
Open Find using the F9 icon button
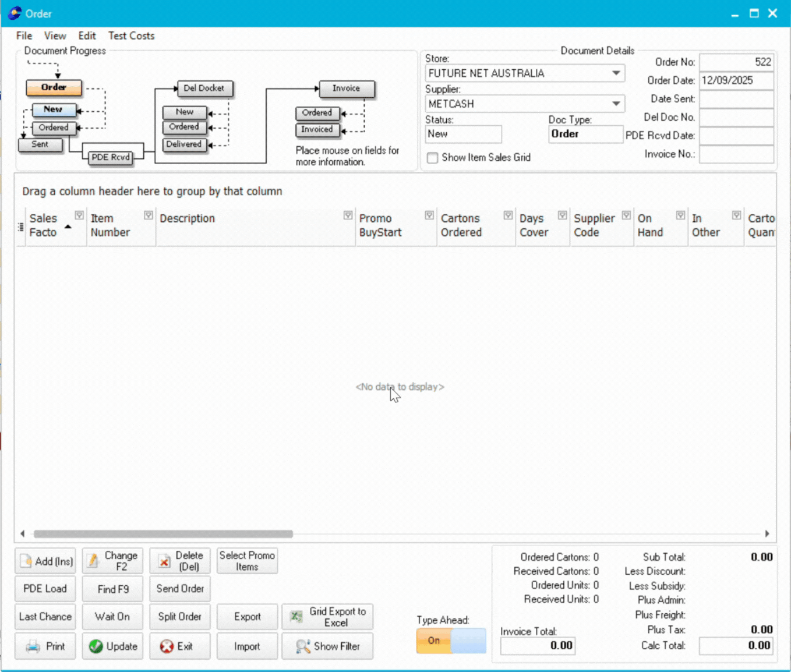point(112,589)
